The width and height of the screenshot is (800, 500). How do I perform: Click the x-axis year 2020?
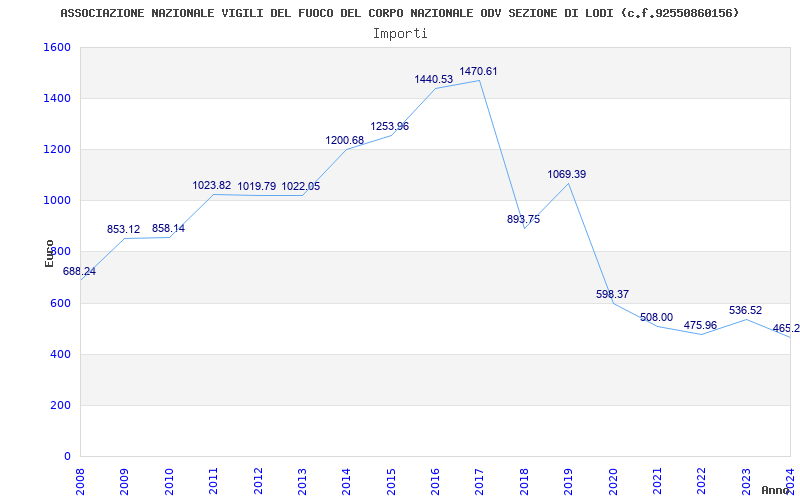pos(613,481)
